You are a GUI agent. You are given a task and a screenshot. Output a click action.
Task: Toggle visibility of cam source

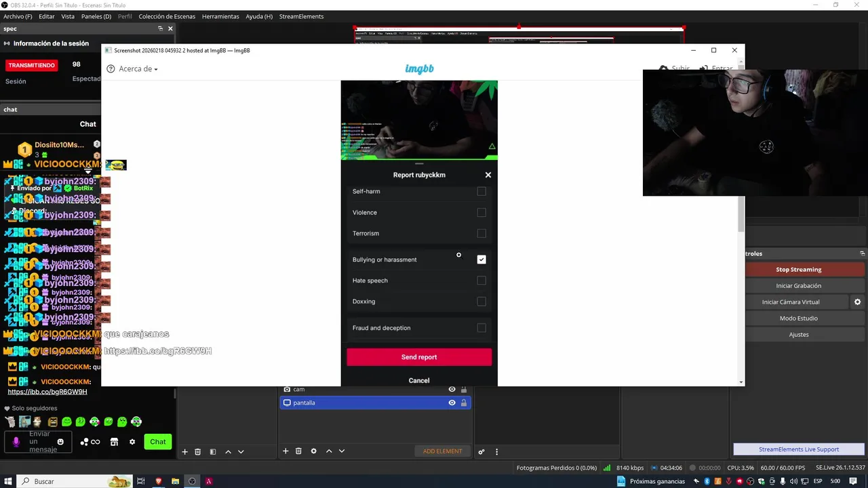click(x=452, y=389)
